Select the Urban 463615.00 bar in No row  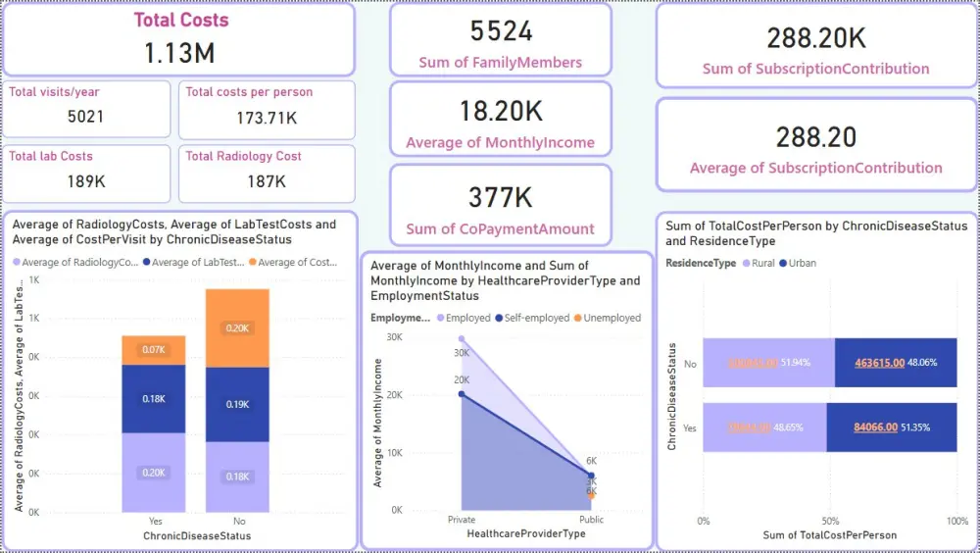(x=896, y=363)
